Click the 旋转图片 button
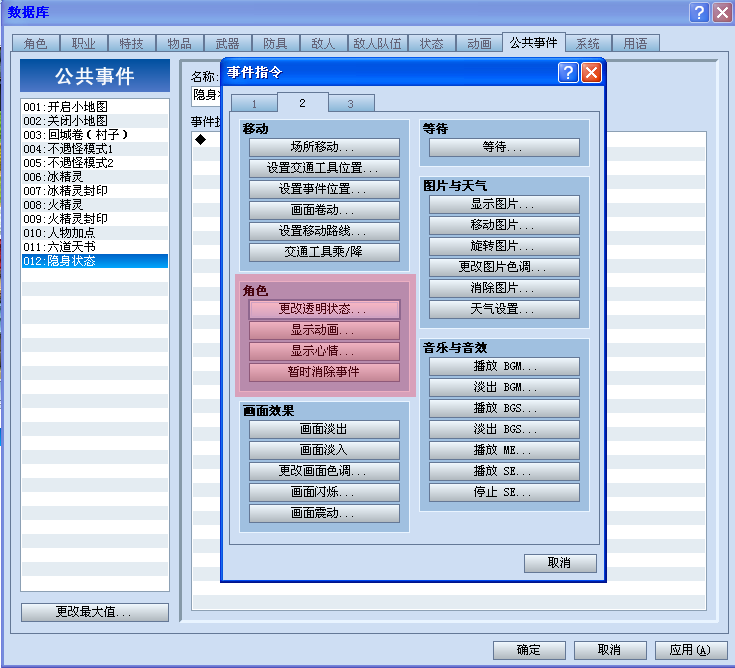735x668 pixels. pos(504,246)
